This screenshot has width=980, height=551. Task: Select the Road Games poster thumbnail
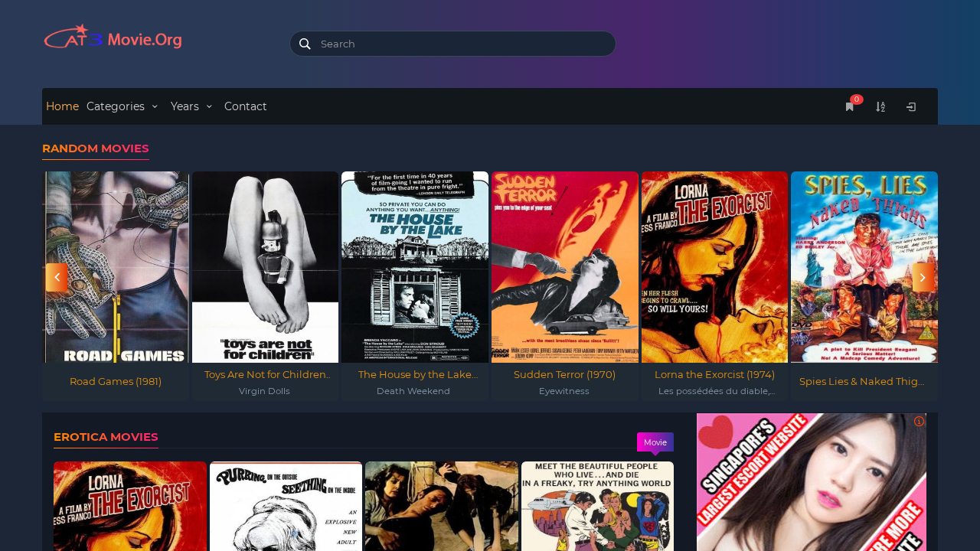point(116,267)
